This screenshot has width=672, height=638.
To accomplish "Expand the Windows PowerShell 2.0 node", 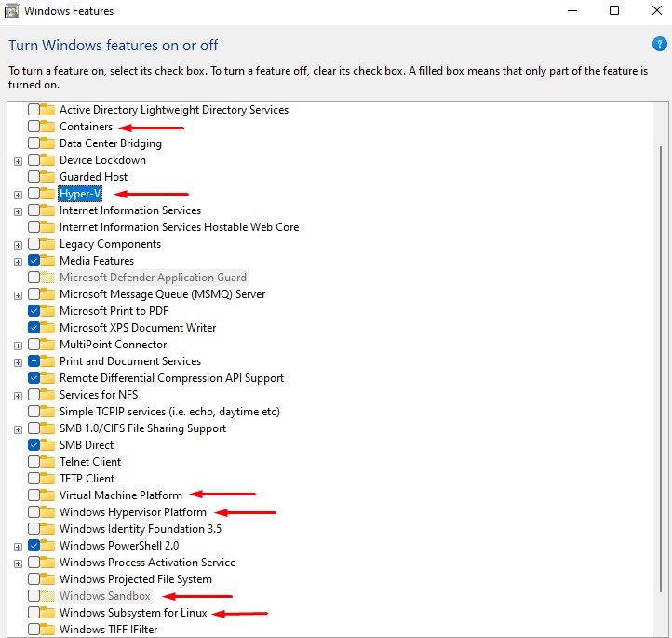I will tap(18, 547).
